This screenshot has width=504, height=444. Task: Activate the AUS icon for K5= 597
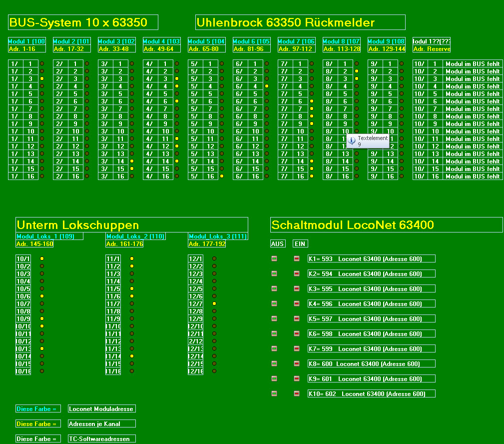tap(274, 318)
